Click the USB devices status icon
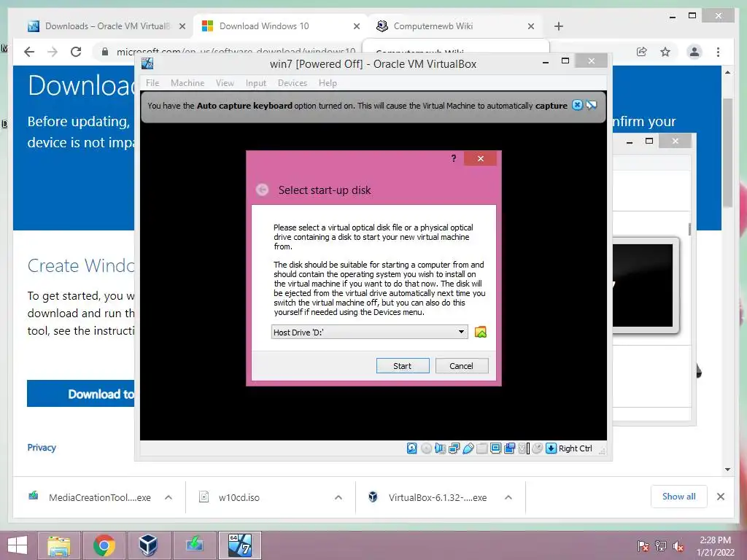The image size is (747, 560). [x=468, y=448]
